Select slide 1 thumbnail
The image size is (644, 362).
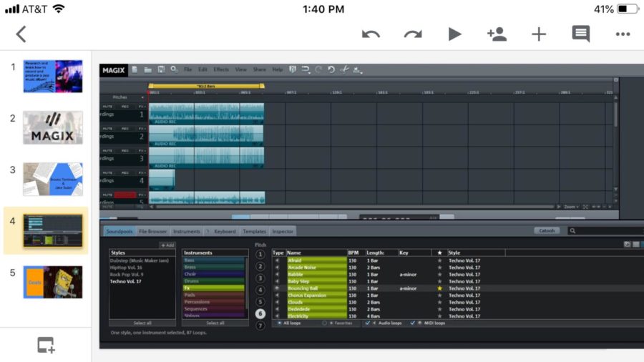point(52,77)
